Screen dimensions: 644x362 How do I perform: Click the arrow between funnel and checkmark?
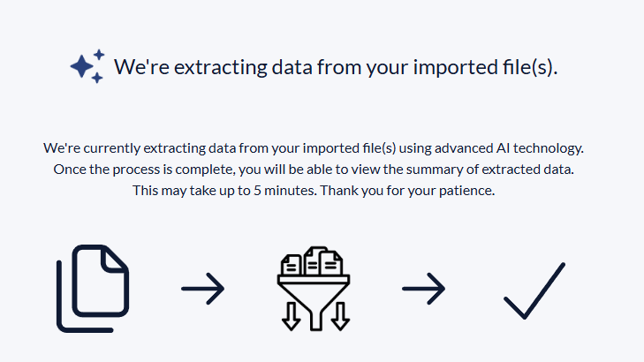pos(424,288)
